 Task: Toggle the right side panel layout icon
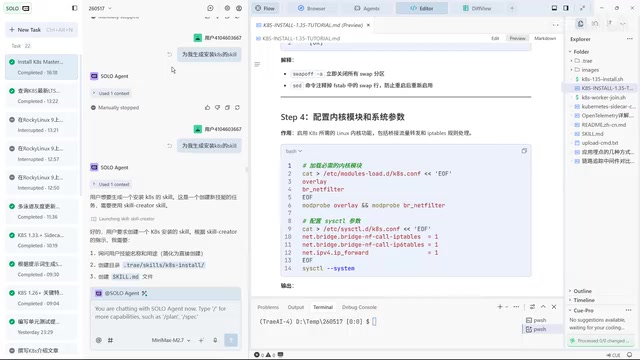click(x=566, y=8)
